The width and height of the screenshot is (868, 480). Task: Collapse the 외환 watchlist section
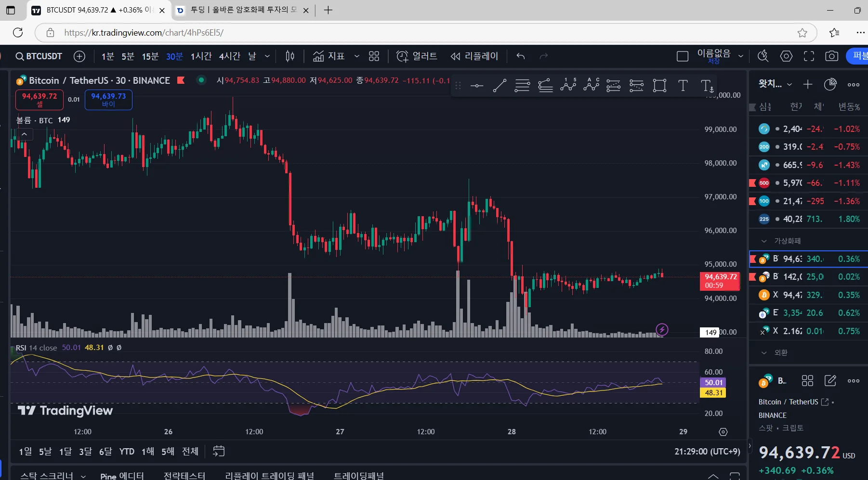(764, 353)
